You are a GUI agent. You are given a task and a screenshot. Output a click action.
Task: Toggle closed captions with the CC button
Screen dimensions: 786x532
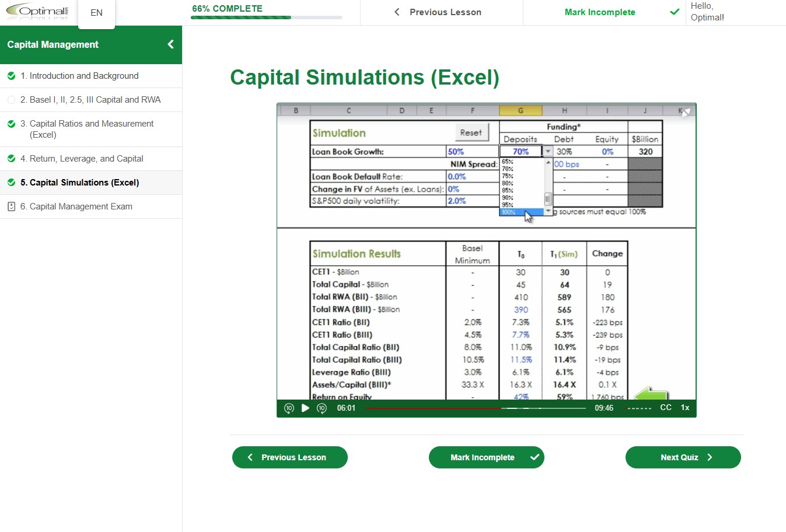666,408
